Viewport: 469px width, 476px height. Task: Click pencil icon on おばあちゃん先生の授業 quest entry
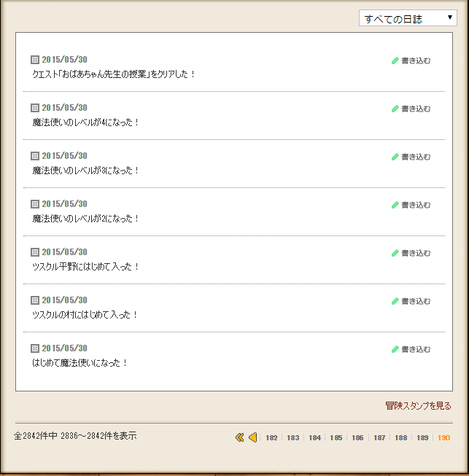pos(395,61)
